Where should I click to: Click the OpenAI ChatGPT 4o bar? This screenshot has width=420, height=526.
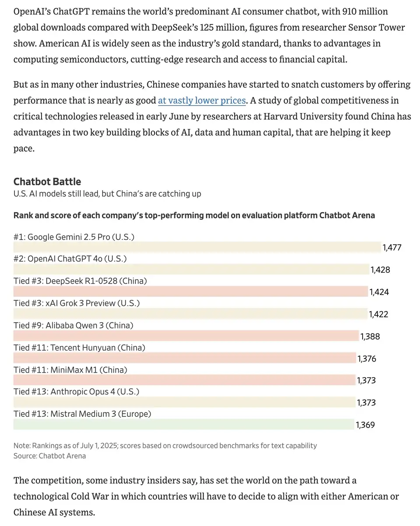191,269
